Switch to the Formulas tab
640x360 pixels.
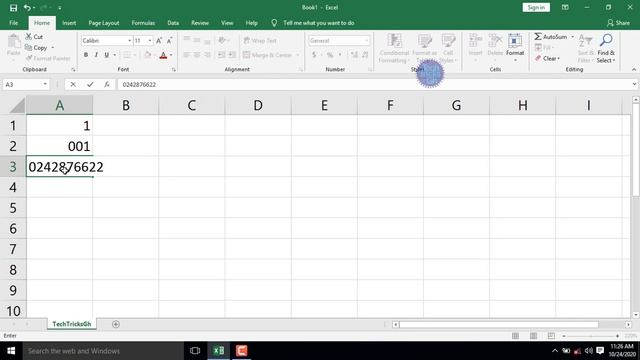point(143,23)
